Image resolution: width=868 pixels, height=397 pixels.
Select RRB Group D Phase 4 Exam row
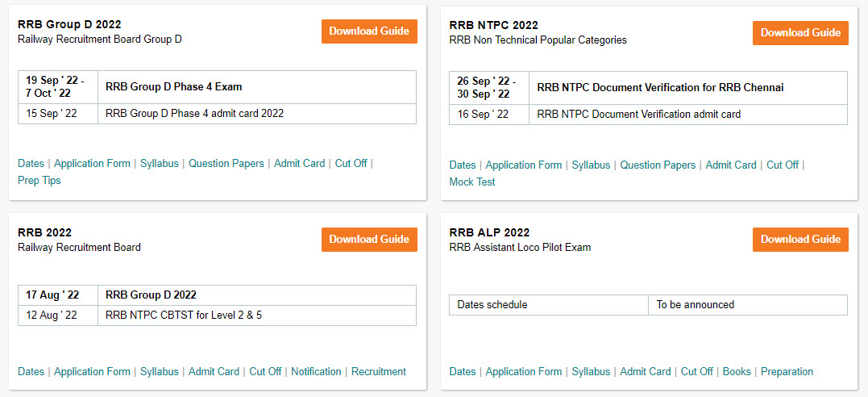173,87
